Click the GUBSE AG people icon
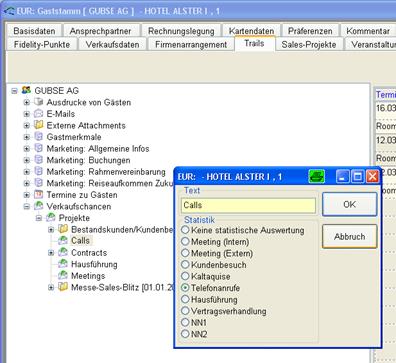 (26, 90)
